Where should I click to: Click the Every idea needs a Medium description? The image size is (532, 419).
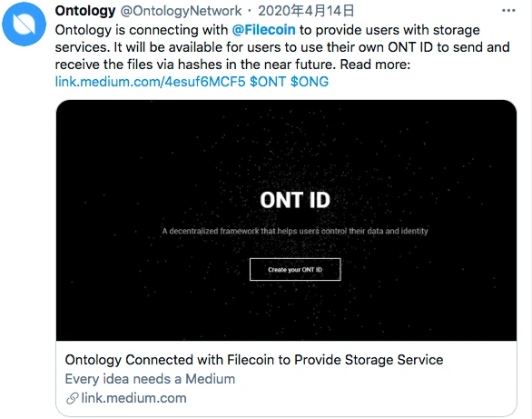(x=150, y=379)
